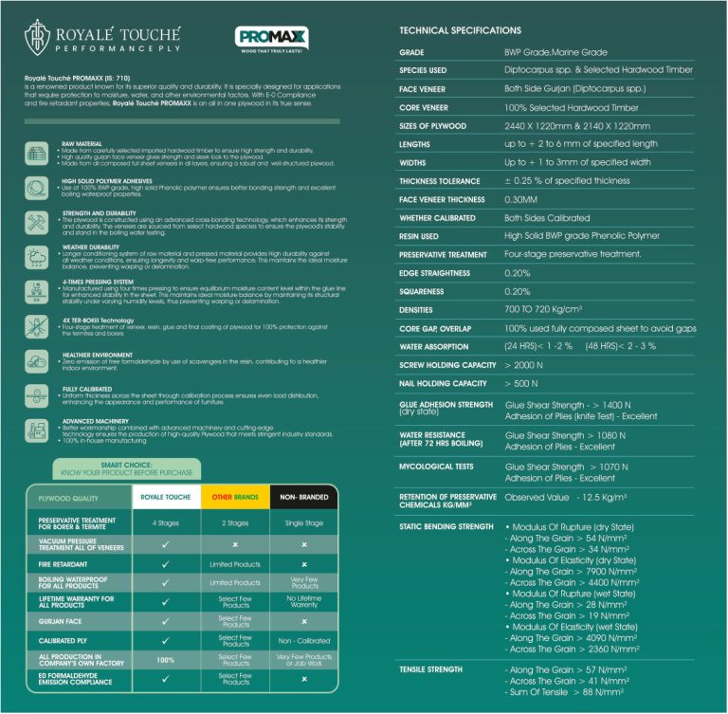The image size is (728, 714).
Task: Select the 4-Times Pressing System icon
Action: 37,292
